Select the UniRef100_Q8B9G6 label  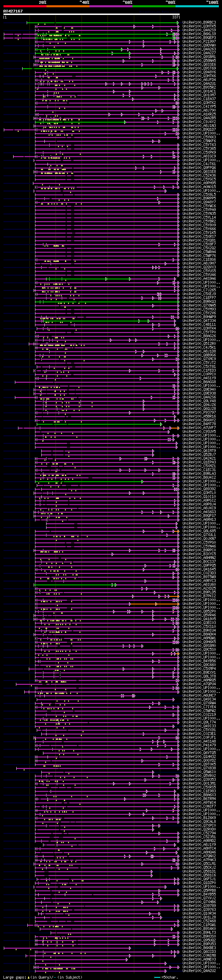point(199,355)
